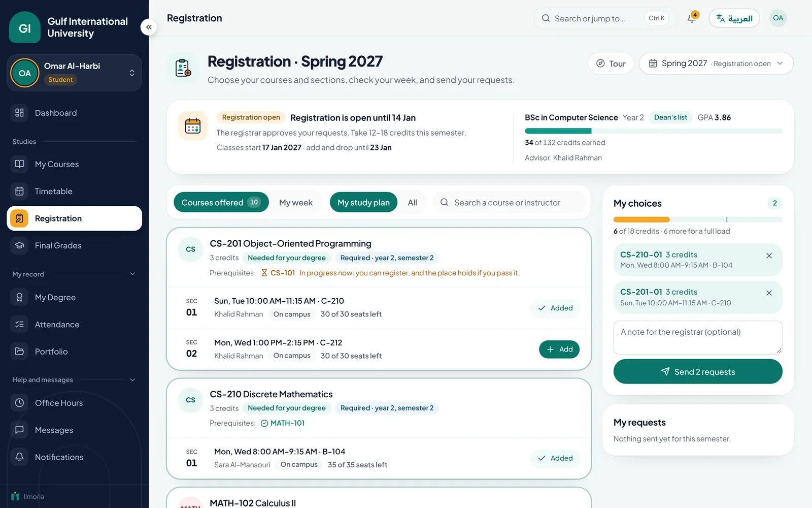This screenshot has height=508, width=812.
Task: Open the Portfolio folder icon
Action: (x=19, y=352)
